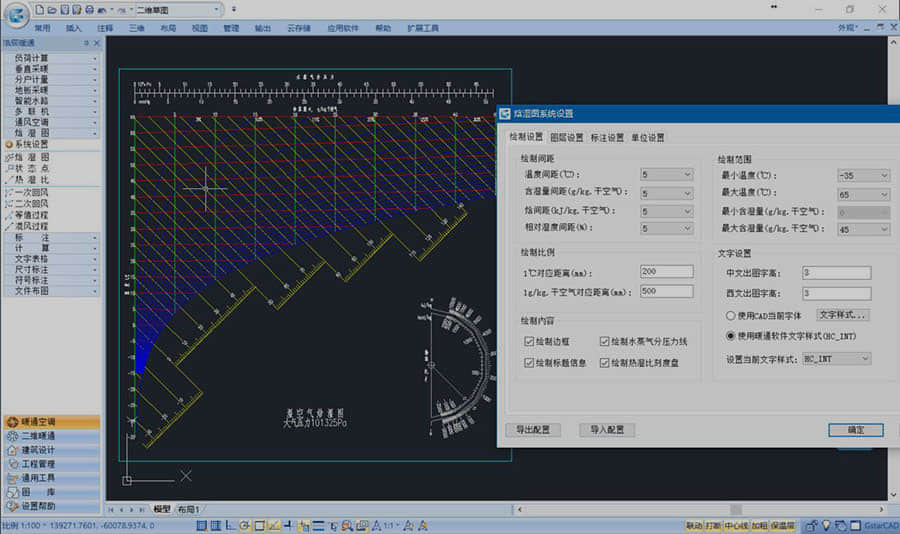Click the GstarCAD application logo button
The image size is (900, 534).
14,13
